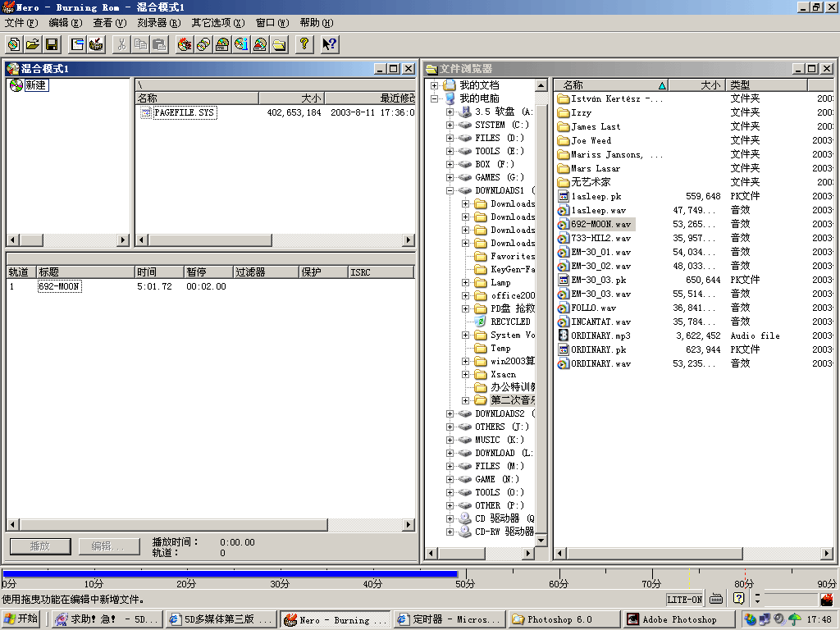Click the folder tree scroll down arrow
Screen dimensions: 840x630
tap(541, 540)
